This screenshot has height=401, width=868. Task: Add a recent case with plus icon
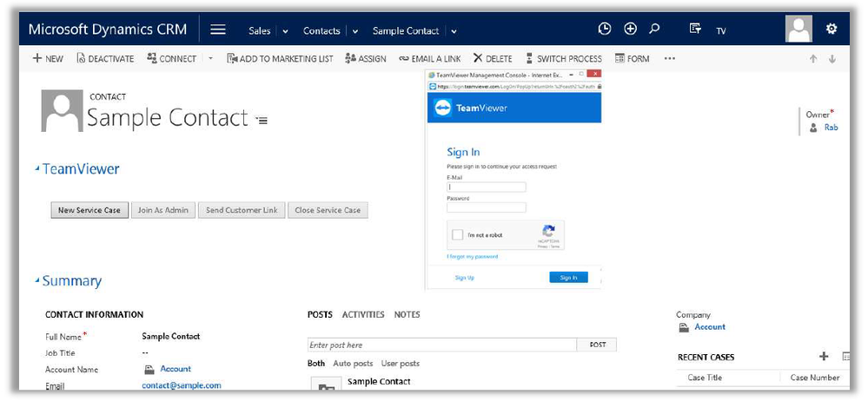(824, 357)
